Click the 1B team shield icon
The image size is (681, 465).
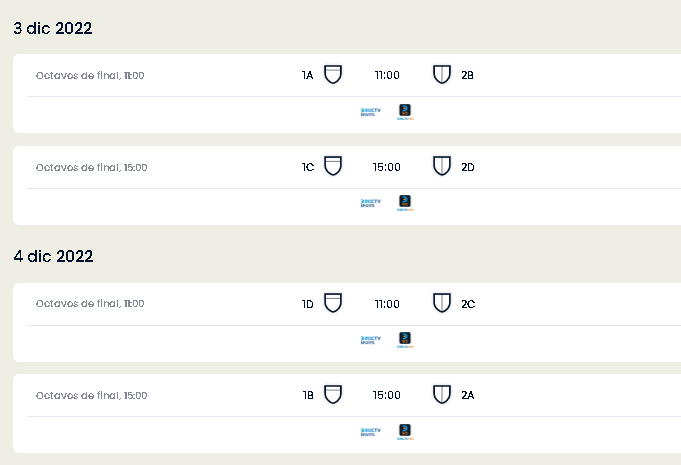(x=333, y=394)
